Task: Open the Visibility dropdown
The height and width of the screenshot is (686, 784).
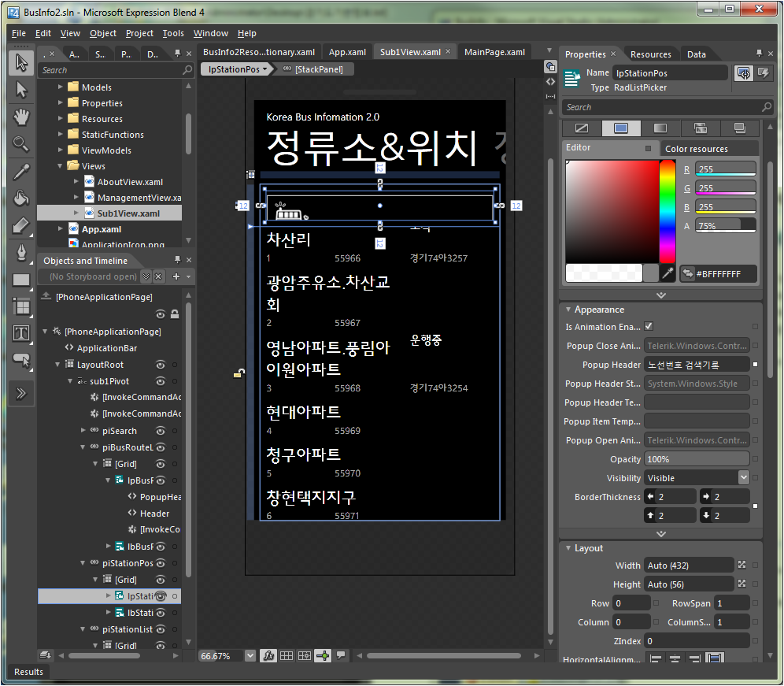Action: coord(743,477)
